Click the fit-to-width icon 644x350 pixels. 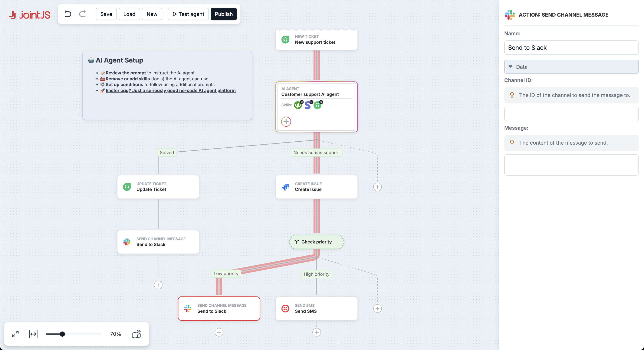[x=33, y=334]
